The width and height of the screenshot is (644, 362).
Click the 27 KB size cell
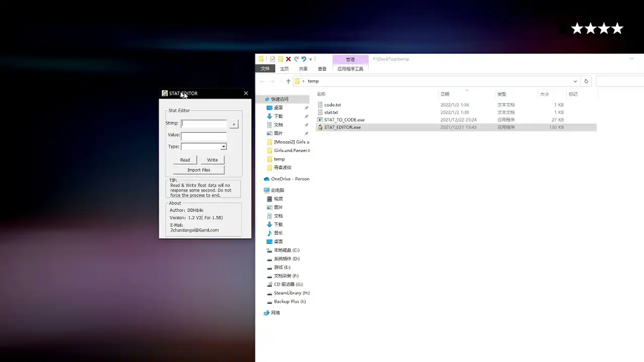tap(557, 120)
